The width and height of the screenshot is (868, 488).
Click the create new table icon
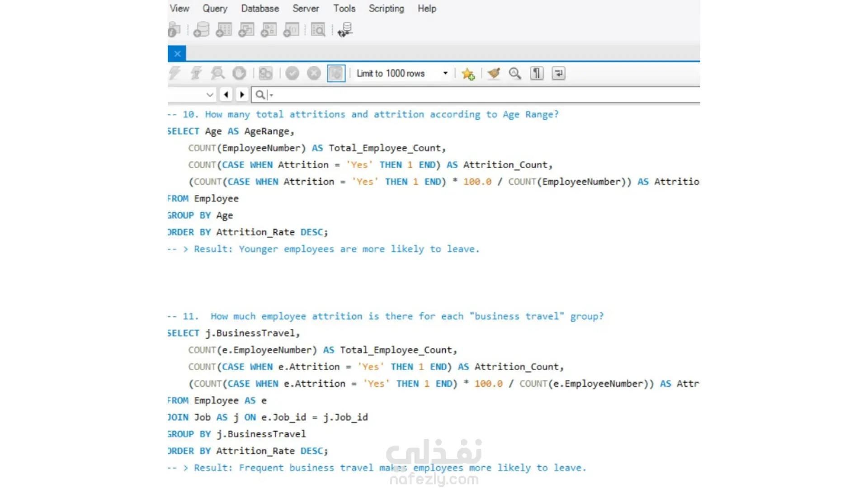pos(224,30)
